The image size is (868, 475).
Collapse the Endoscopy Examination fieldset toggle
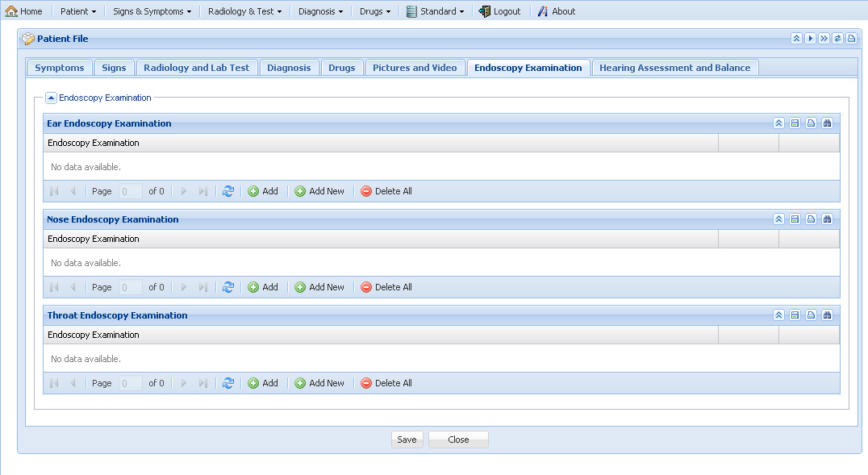pos(51,98)
